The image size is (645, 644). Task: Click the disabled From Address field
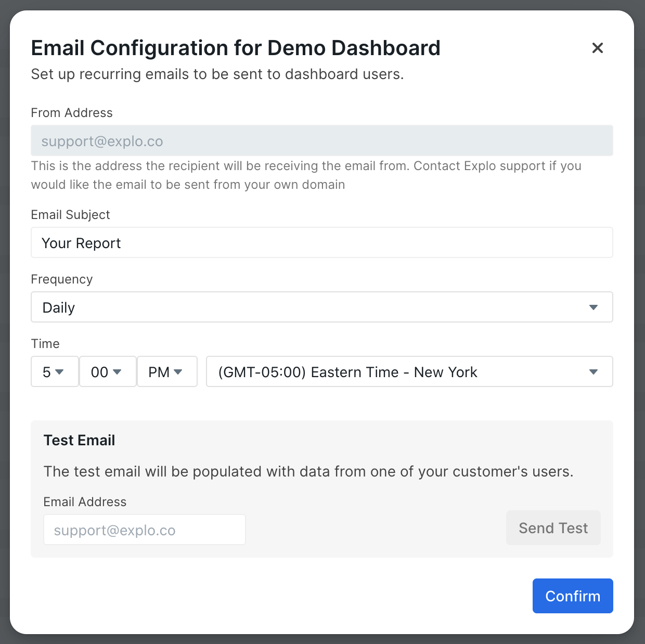(321, 141)
